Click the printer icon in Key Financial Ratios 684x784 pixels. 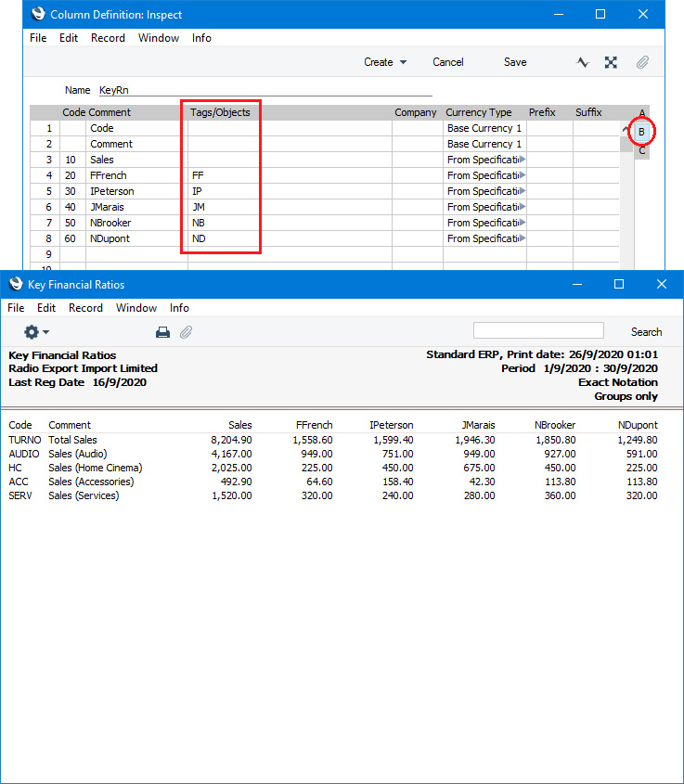[162, 332]
